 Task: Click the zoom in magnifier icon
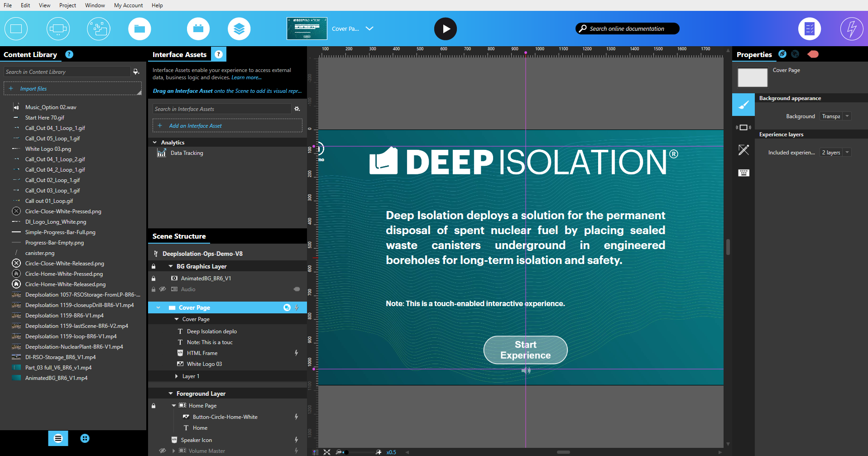[x=379, y=452]
